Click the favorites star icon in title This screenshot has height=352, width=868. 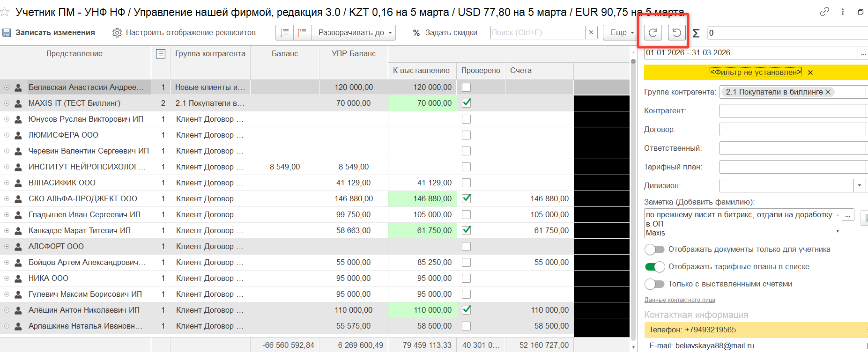pyautogui.click(x=5, y=12)
